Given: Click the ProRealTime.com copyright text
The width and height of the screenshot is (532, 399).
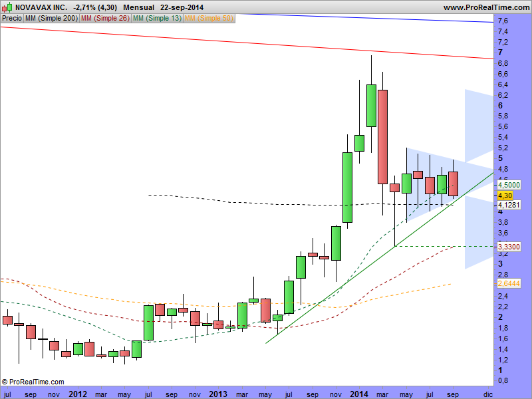Looking at the screenshot, I should click(x=33, y=382).
